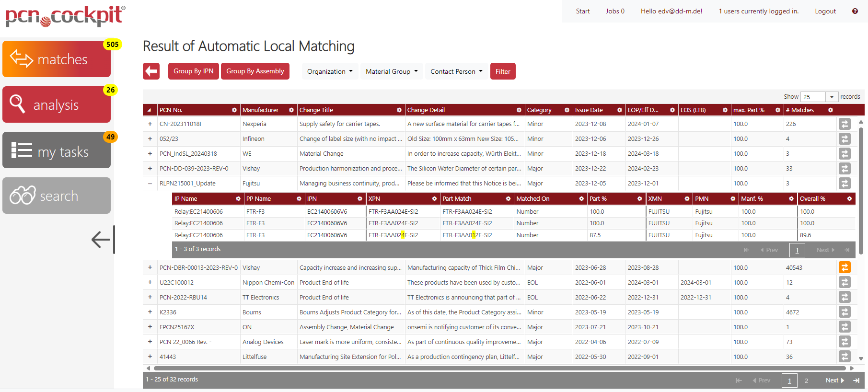Viewport: 868px width, 392px height.
Task: Click the match icon for the 052/23 row
Action: pyautogui.click(x=845, y=138)
